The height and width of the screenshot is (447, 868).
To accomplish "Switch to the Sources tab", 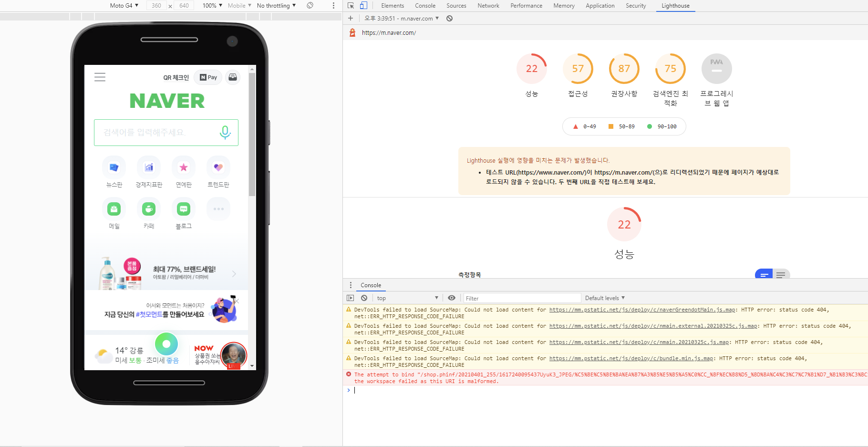I will click(456, 6).
